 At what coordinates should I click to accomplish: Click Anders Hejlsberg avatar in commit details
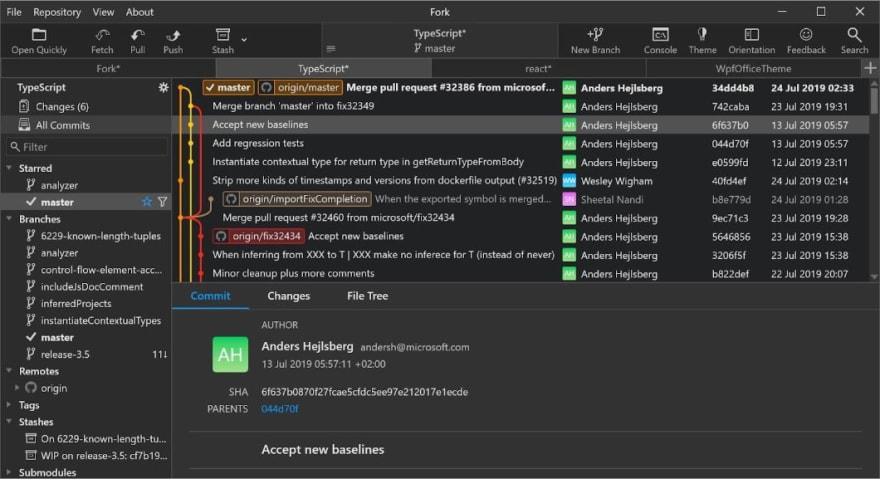tap(230, 354)
